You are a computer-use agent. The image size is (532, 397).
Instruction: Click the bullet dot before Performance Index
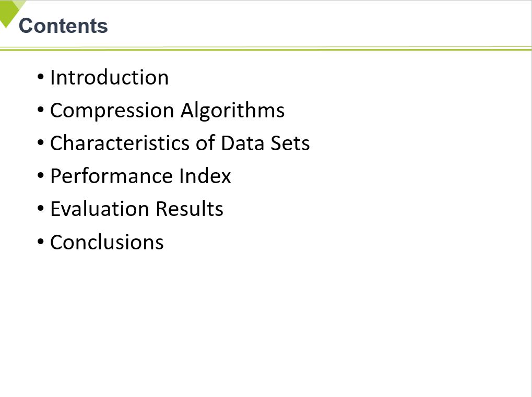pyautogui.click(x=41, y=176)
